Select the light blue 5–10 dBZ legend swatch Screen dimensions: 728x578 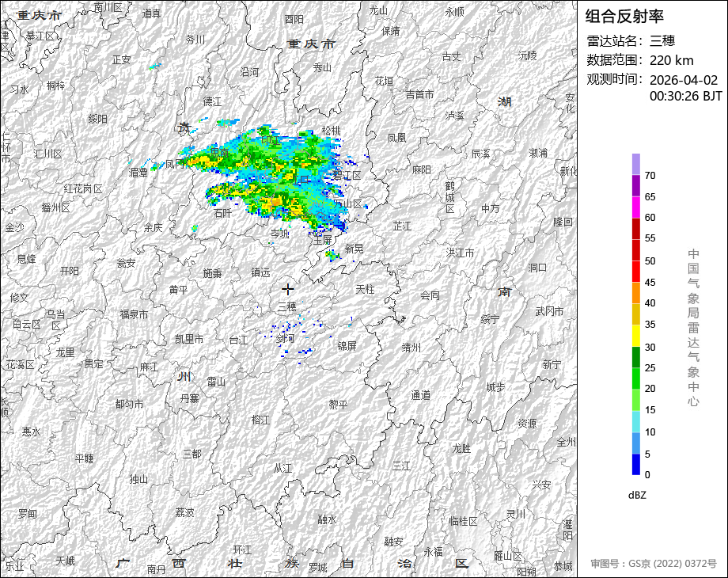coord(636,443)
